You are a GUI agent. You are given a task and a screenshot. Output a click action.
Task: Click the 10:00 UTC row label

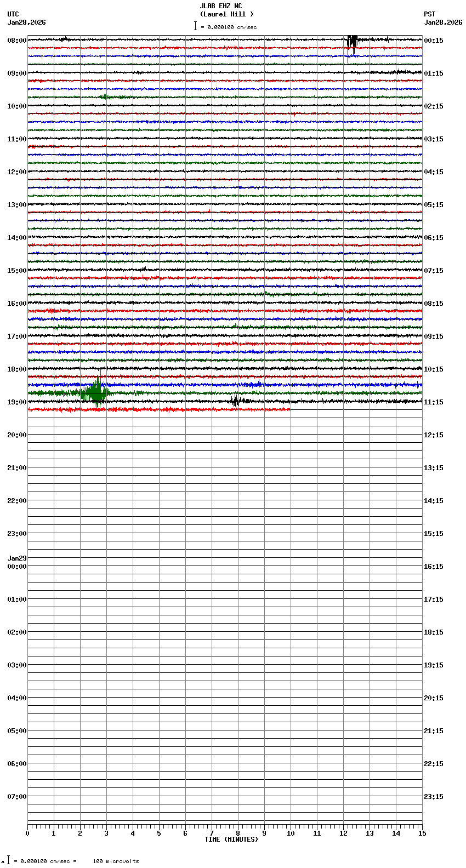tap(17, 106)
